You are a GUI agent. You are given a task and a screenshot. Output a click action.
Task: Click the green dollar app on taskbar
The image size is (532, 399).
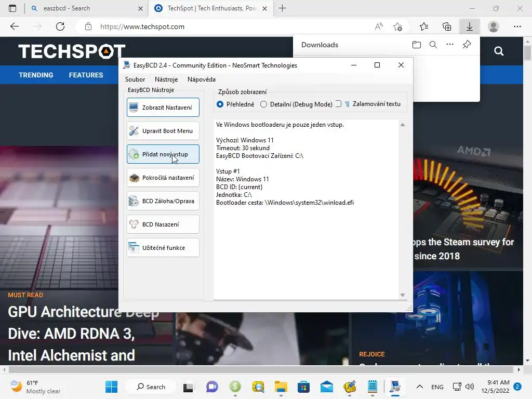[235, 387]
